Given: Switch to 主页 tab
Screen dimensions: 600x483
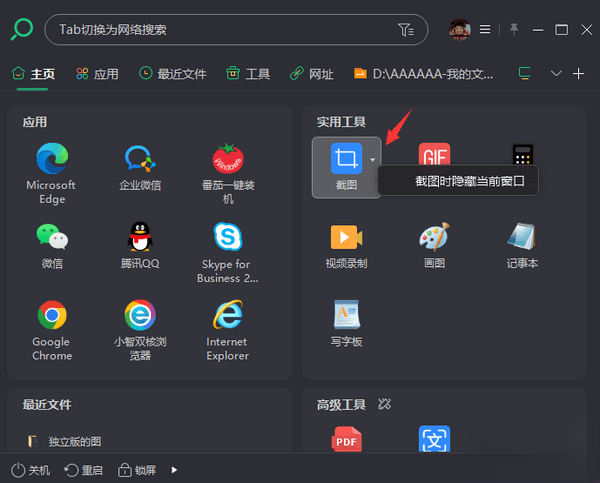Looking at the screenshot, I should pos(33,73).
